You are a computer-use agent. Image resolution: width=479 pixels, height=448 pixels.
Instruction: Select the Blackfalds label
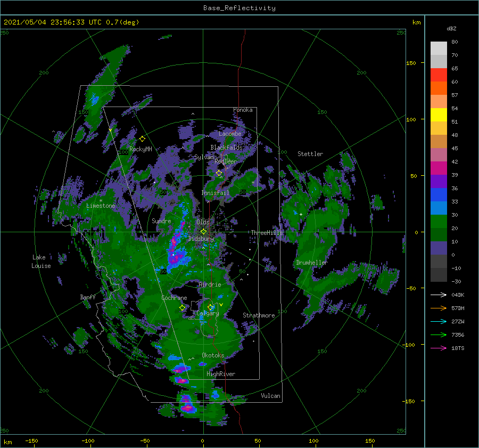tap(226, 148)
